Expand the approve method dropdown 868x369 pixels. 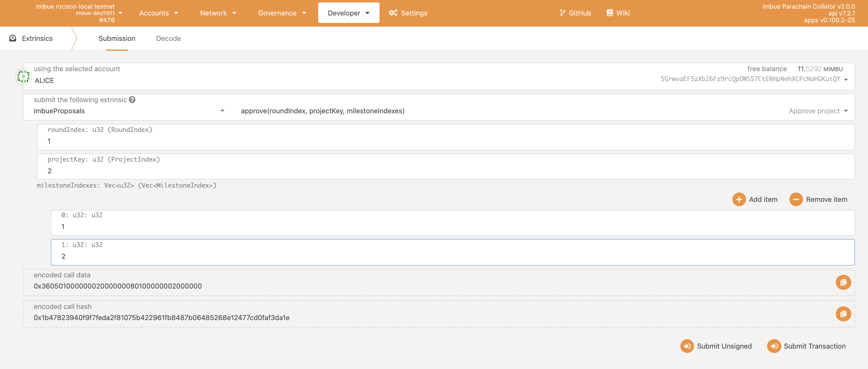coord(845,111)
